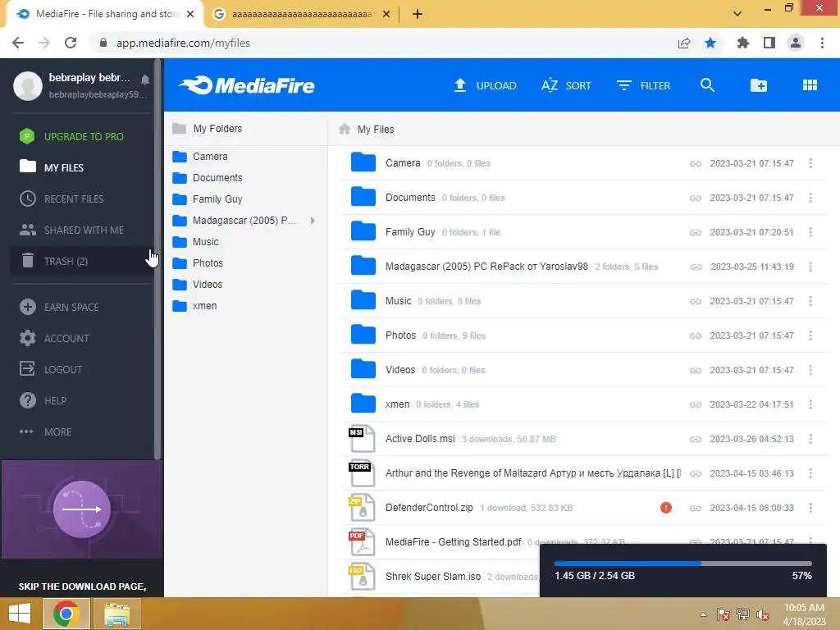Viewport: 840px width, 630px height.
Task: Create a new folder with the plus-folder icon
Action: pyautogui.click(x=759, y=85)
